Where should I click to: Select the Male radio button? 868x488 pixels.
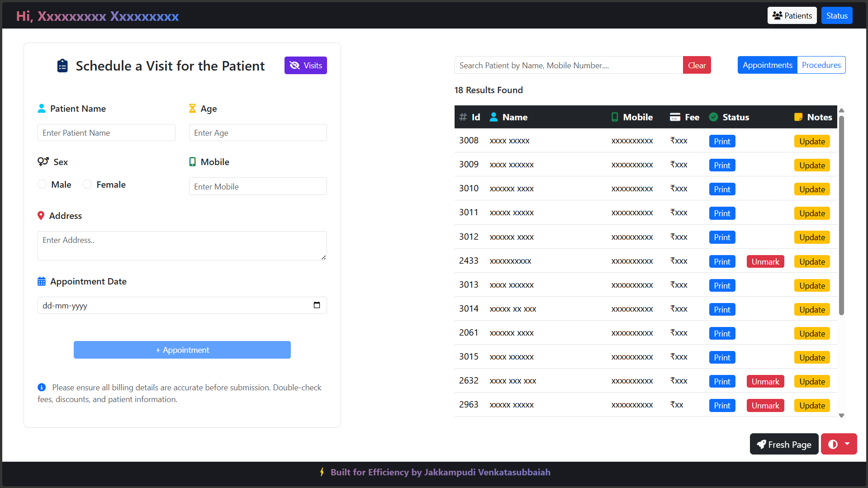42,185
